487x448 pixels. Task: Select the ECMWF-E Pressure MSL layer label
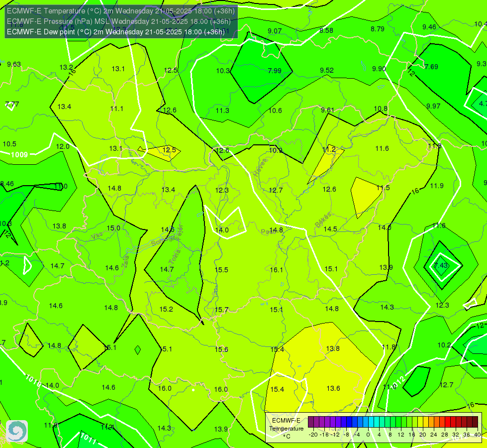point(119,21)
